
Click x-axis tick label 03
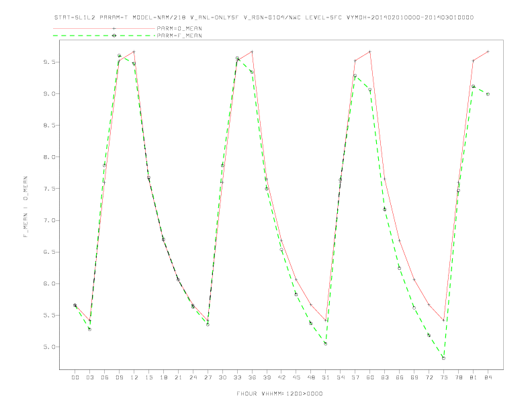point(89,377)
